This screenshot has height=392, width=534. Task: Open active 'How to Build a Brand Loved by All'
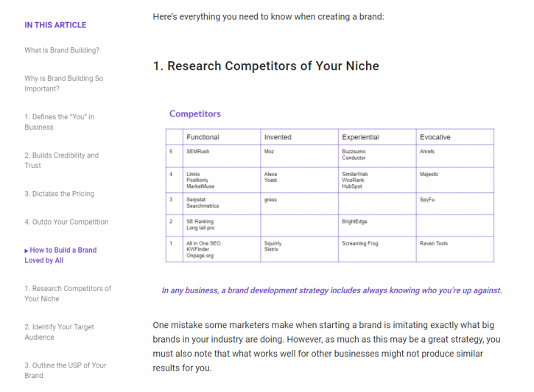coord(60,255)
